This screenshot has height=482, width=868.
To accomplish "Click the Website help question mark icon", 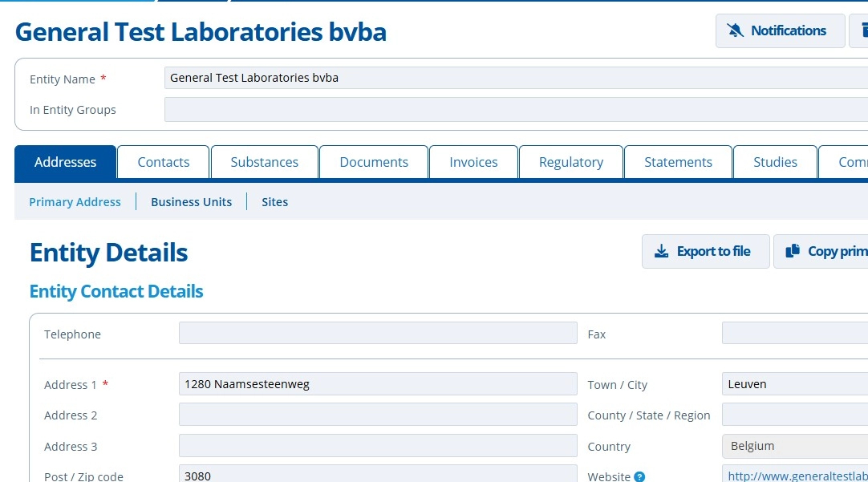I will [639, 476].
